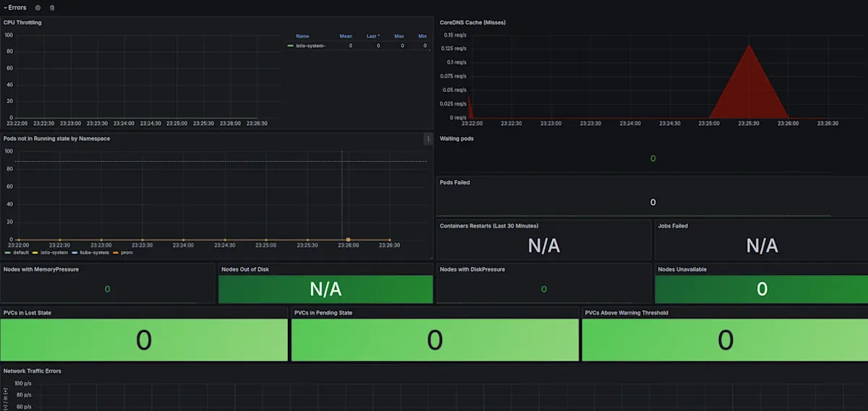Click the PVCs in Pending State title
Image resolution: width=868 pixels, height=411 pixels.
pos(323,313)
